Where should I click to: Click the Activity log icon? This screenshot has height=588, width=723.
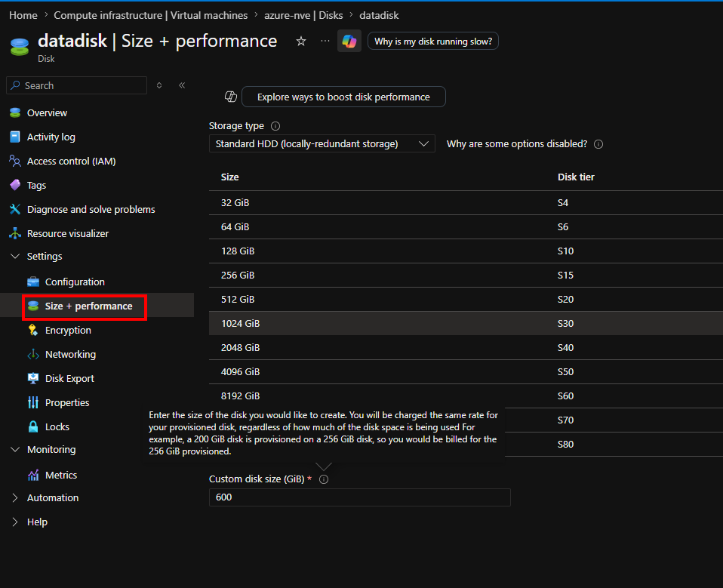point(15,137)
